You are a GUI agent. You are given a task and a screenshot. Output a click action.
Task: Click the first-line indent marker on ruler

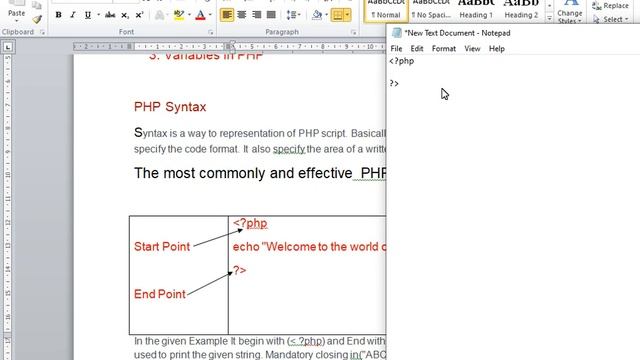coord(232,43)
